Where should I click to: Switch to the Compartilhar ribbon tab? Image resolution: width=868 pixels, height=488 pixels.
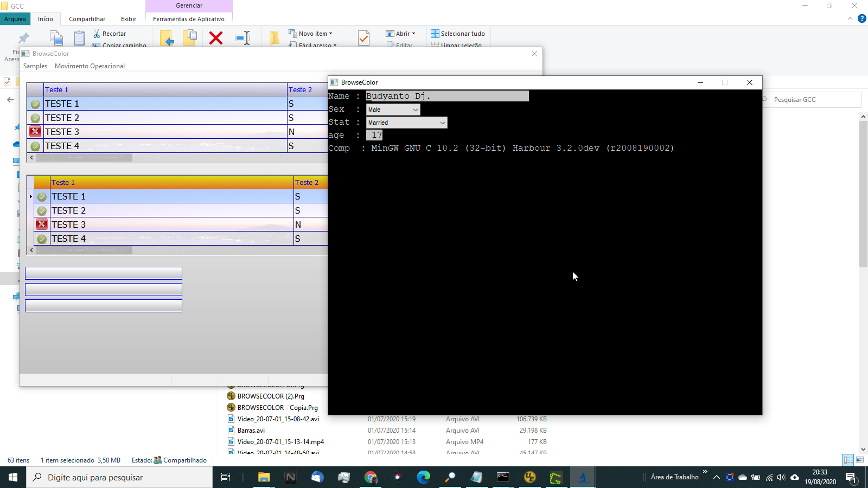(x=87, y=19)
